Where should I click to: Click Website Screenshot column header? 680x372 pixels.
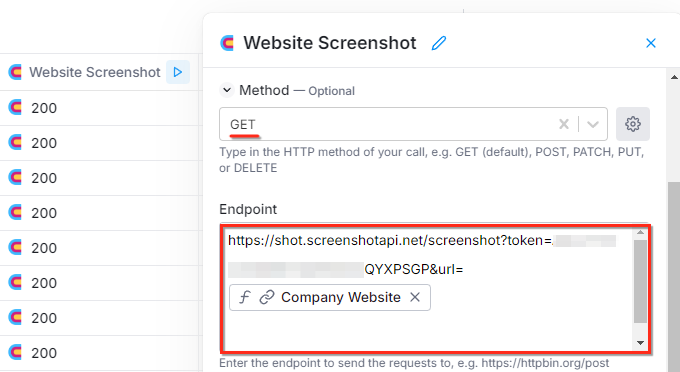pyautogui.click(x=95, y=72)
